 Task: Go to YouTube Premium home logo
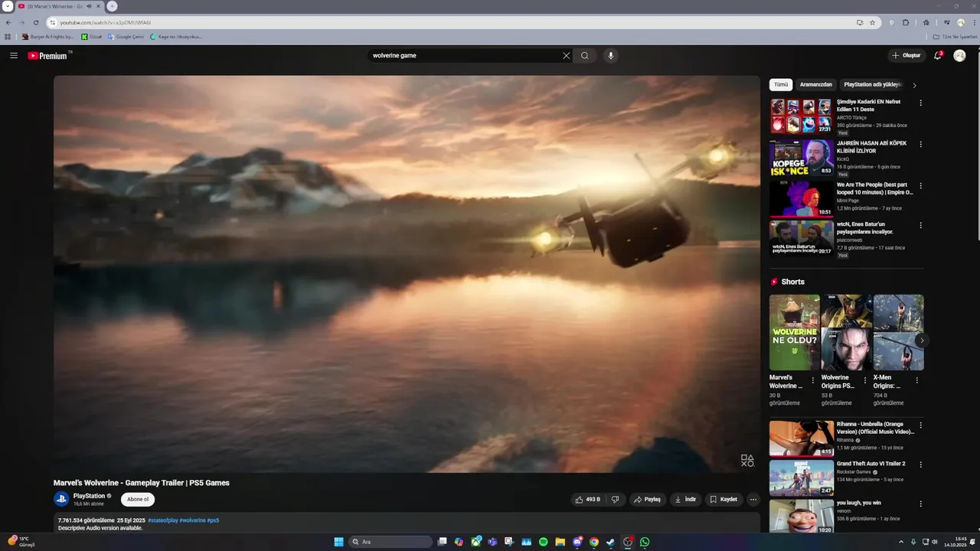(x=49, y=56)
